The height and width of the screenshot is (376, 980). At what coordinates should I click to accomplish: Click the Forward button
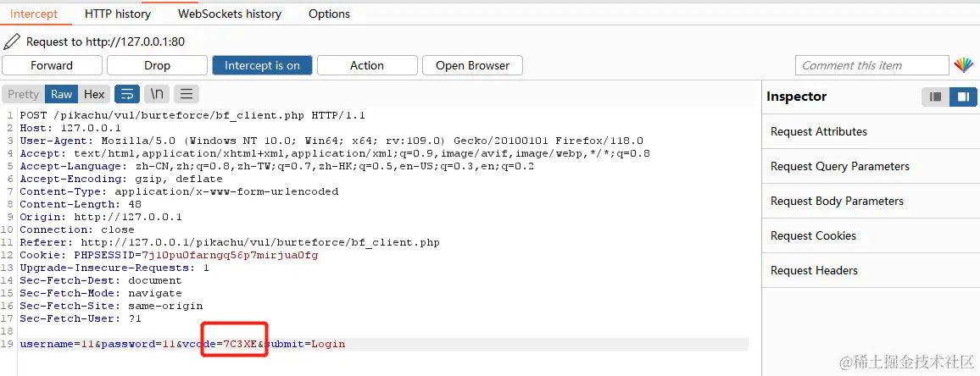pyautogui.click(x=52, y=65)
